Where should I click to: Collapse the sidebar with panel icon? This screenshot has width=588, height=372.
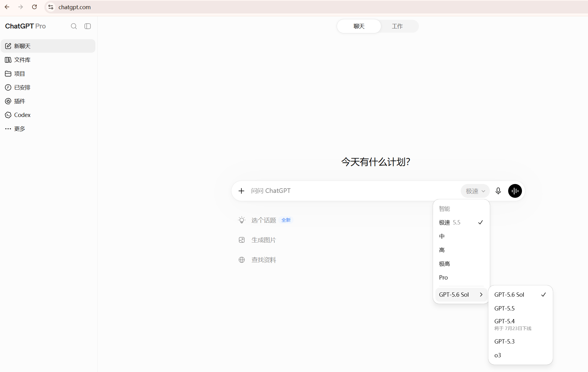point(88,26)
